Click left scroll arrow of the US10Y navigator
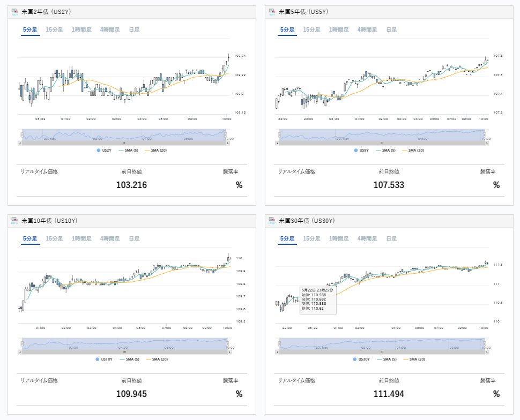The width and height of the screenshot is (520, 420). click(20, 352)
